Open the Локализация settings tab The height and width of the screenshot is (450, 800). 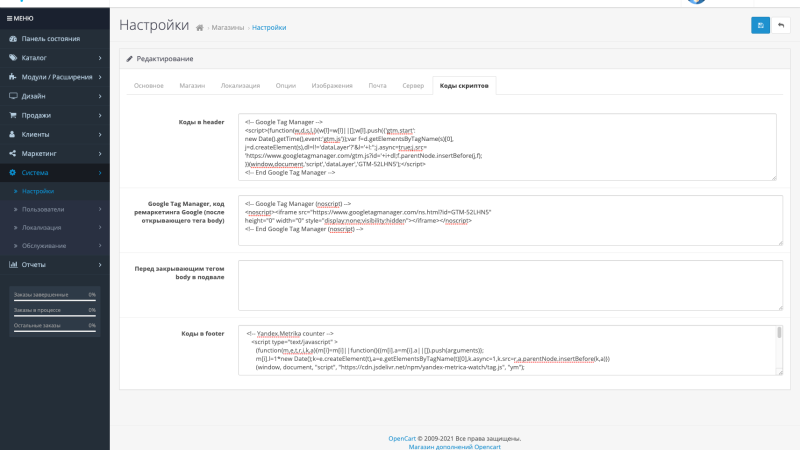(240, 86)
